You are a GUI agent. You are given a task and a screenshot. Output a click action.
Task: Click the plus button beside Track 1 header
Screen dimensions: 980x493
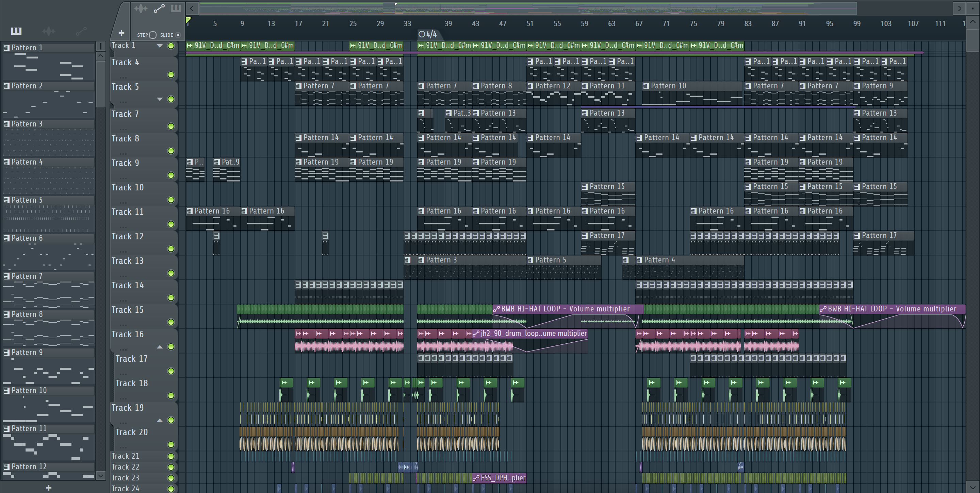pos(121,33)
